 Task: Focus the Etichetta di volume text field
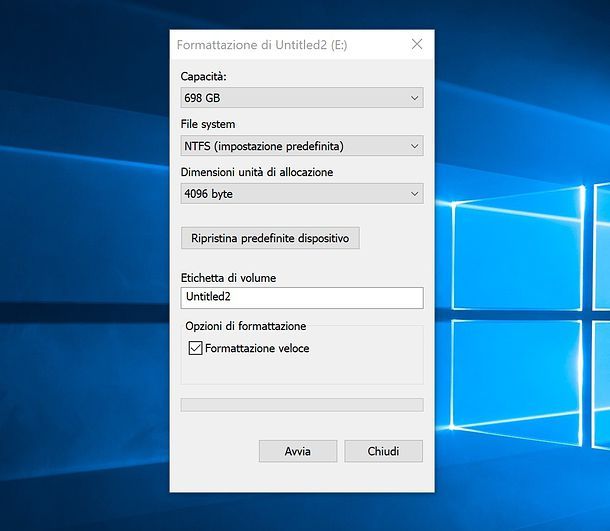coord(302,298)
